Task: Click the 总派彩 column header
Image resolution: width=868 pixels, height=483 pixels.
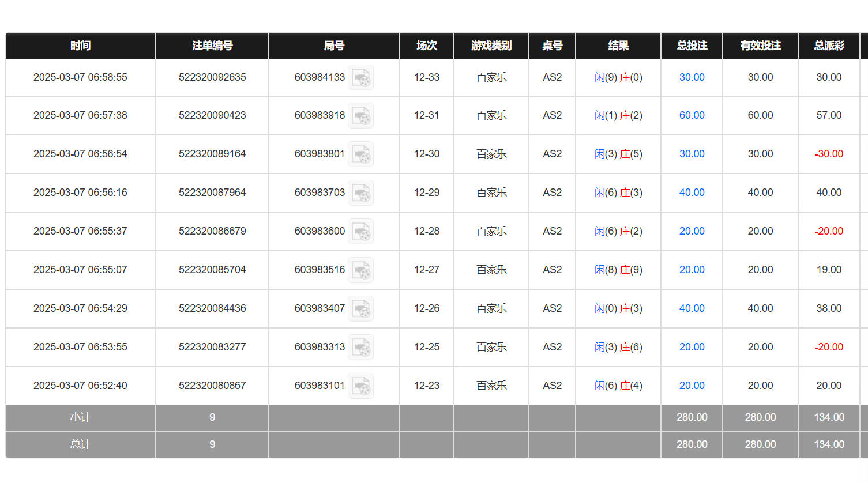Action: tap(829, 46)
